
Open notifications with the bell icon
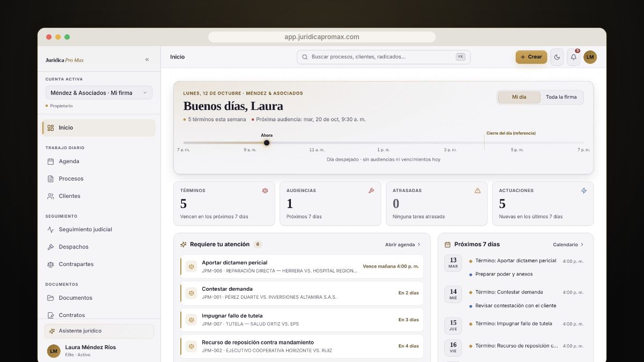coord(574,57)
